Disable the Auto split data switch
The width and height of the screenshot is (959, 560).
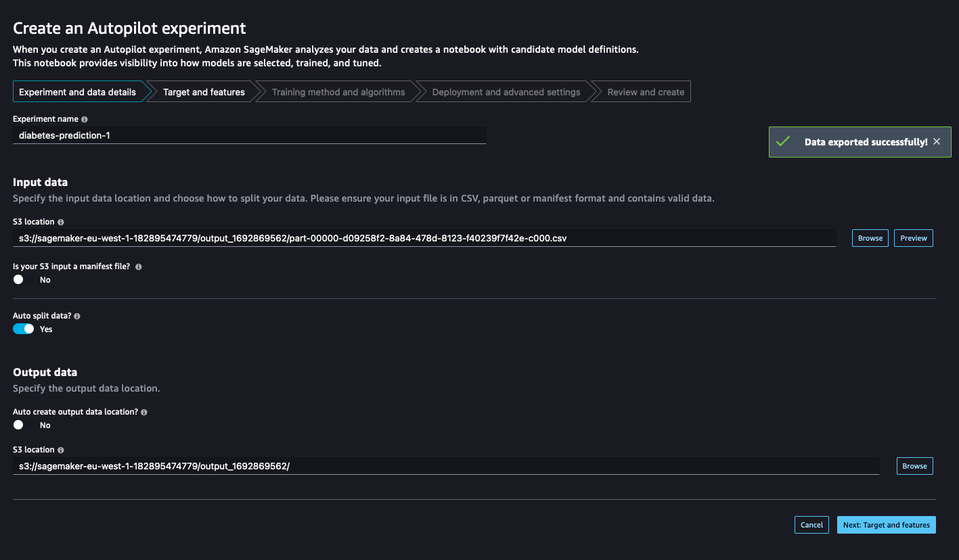[24, 329]
